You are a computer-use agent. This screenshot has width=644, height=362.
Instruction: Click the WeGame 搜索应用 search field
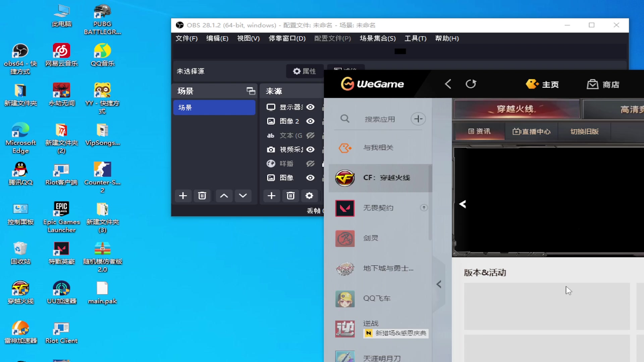click(x=380, y=119)
